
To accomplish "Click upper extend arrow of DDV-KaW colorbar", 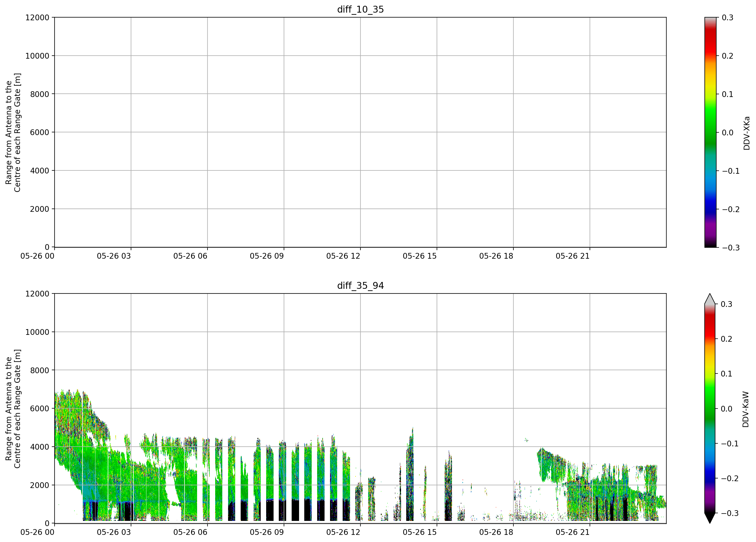I will (710, 299).
